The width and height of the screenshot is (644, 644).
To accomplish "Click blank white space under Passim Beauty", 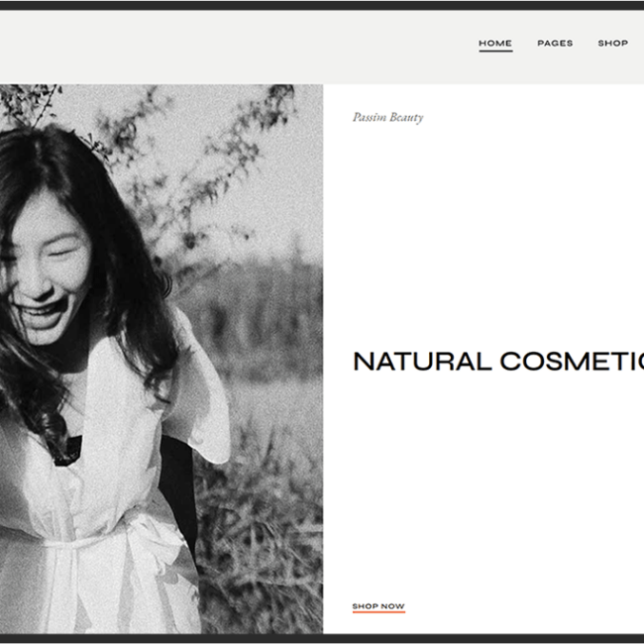I will [476, 218].
